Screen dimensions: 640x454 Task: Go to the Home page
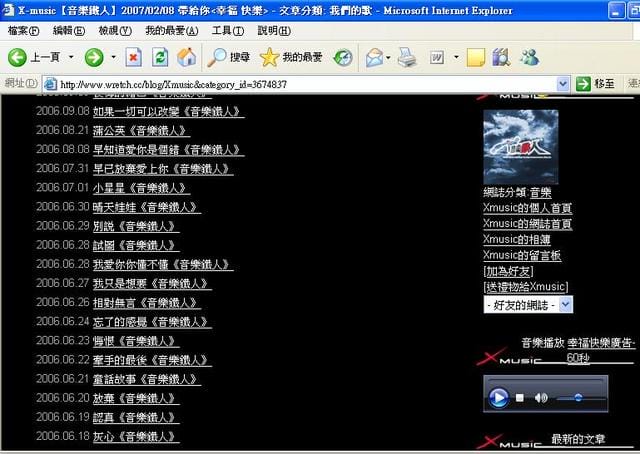point(186,58)
